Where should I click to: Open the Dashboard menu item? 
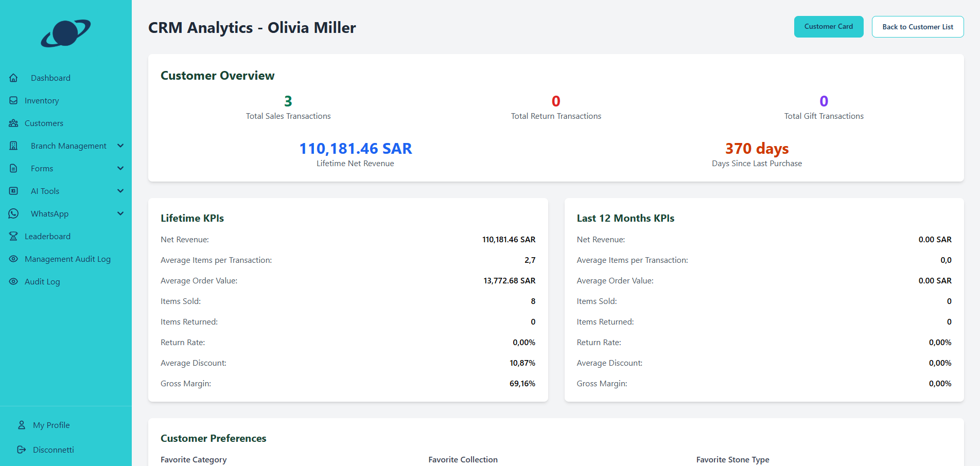pyautogui.click(x=50, y=78)
